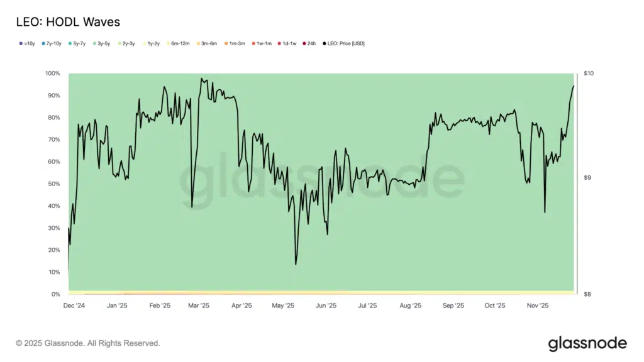
Task: Click the 3y-5y green legend dot
Action: [94, 43]
